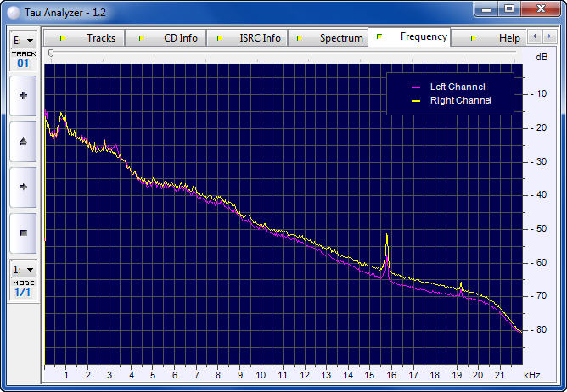
Task: Select the Frequency tab
Action: coord(424,37)
